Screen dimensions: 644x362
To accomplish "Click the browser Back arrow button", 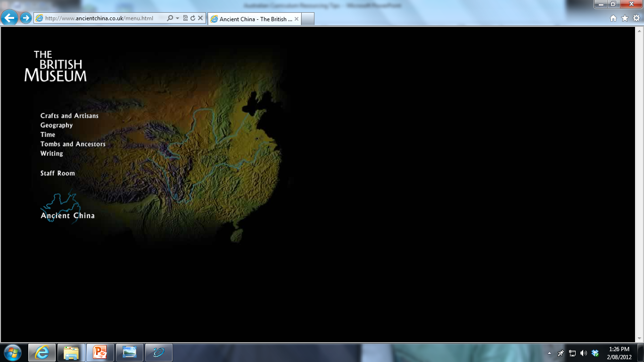I will point(9,18).
